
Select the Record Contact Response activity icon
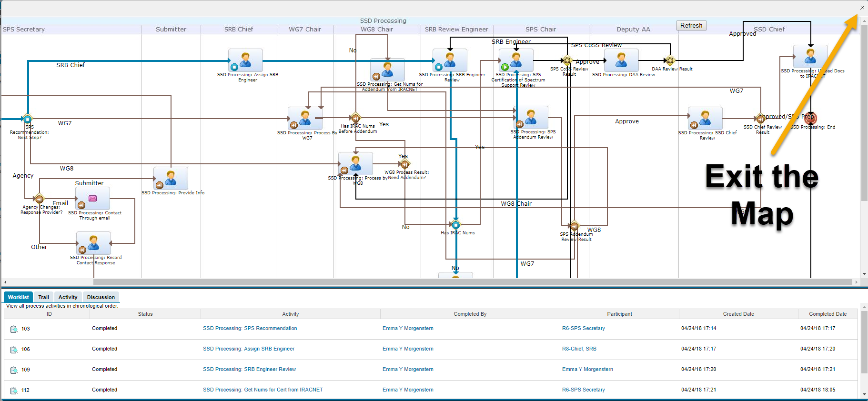pos(93,243)
